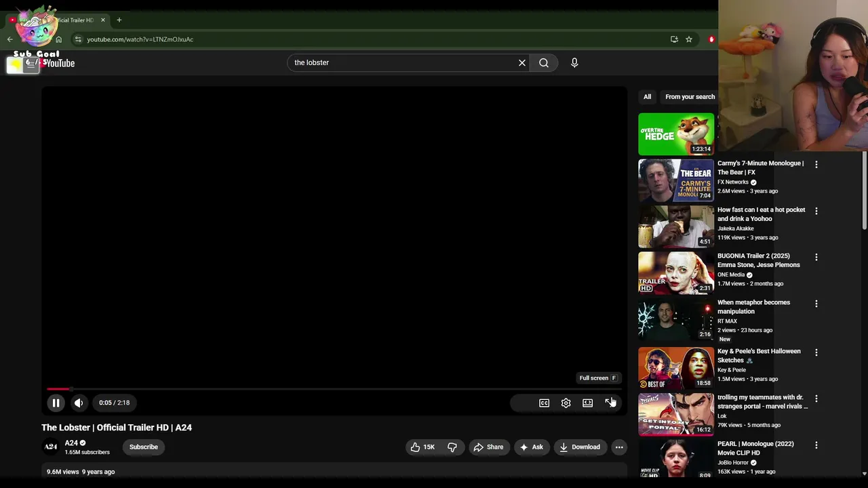Click the 0:05 / 2:18 time display
This screenshot has width=868, height=488.
tap(114, 403)
